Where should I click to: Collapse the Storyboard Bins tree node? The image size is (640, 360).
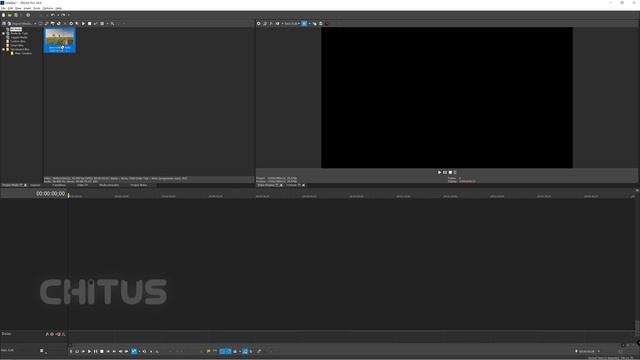pos(4,49)
